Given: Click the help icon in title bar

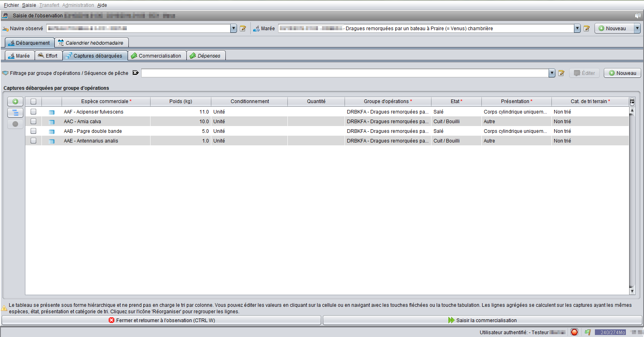Looking at the screenshot, I should 638,16.
